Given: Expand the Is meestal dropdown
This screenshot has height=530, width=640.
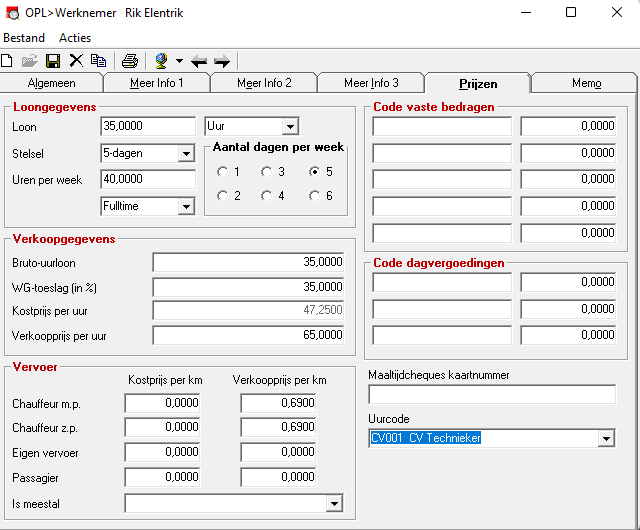Looking at the screenshot, I should [x=334, y=503].
